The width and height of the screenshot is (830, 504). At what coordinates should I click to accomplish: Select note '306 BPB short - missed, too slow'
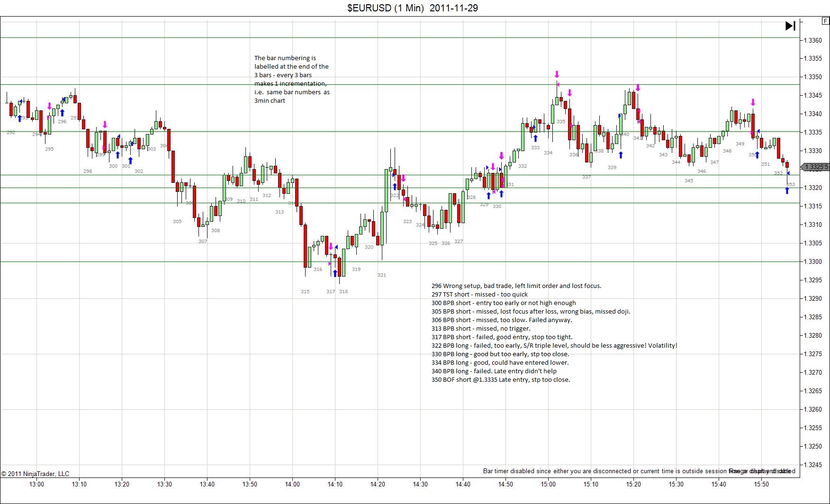[502, 320]
